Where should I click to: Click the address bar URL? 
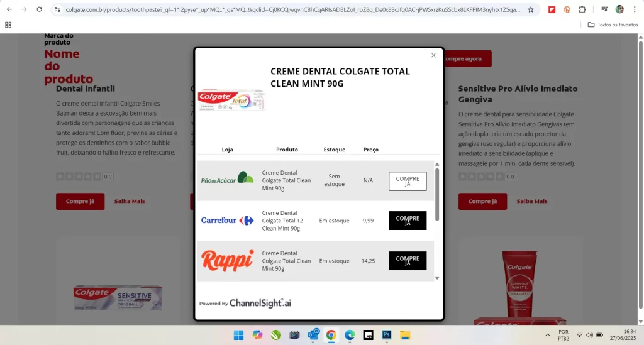[292, 9]
